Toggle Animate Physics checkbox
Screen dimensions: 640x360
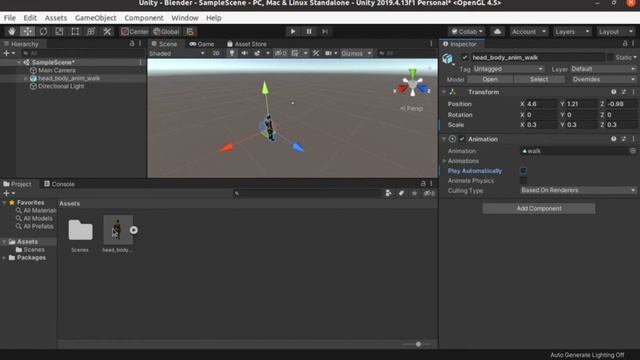(523, 180)
